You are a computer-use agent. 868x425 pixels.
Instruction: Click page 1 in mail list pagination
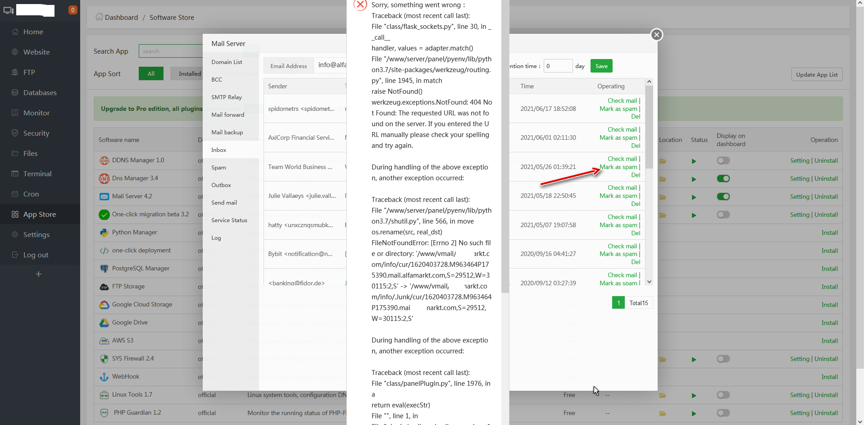[x=618, y=303]
